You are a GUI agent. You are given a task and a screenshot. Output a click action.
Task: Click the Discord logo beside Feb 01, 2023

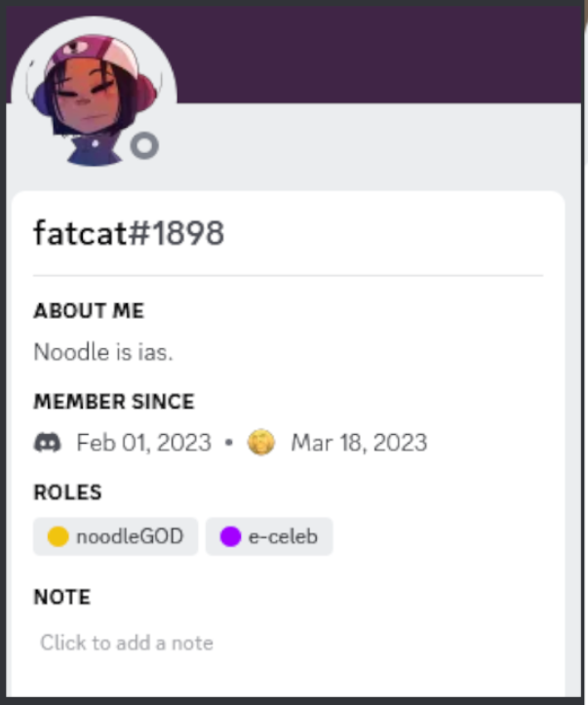click(47, 443)
